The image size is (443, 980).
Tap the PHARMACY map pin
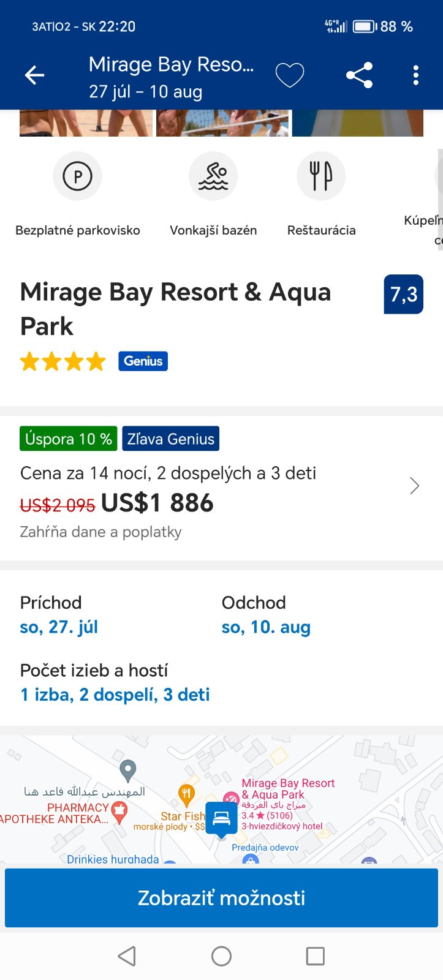point(119,811)
